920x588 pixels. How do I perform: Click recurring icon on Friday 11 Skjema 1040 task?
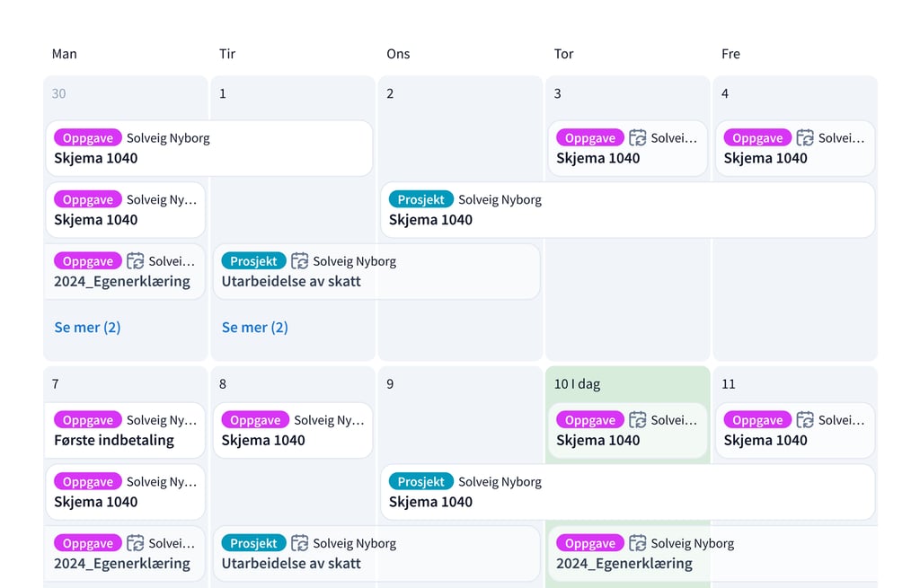pyautogui.click(x=805, y=420)
